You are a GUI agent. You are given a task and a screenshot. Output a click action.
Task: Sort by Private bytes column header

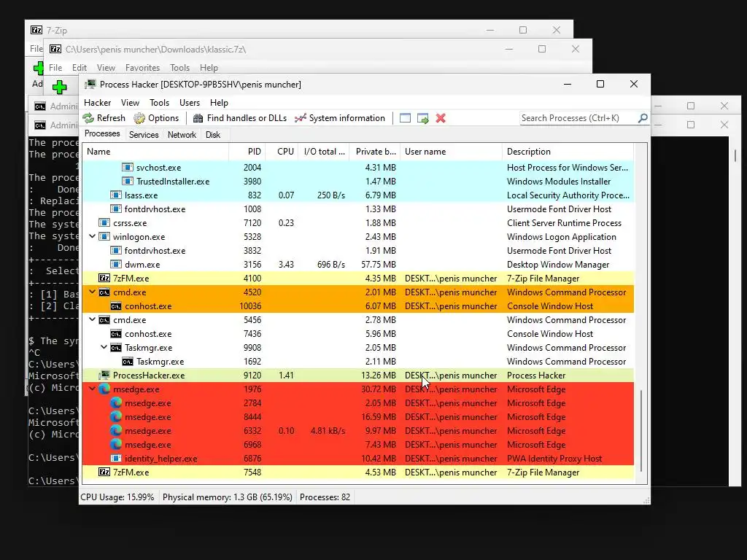click(x=375, y=152)
